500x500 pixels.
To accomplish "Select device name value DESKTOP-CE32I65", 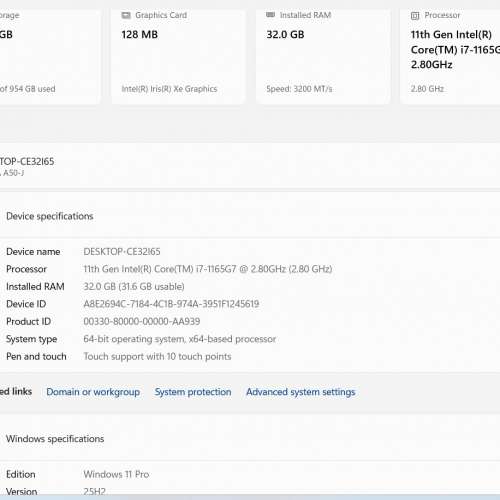I will (122, 252).
